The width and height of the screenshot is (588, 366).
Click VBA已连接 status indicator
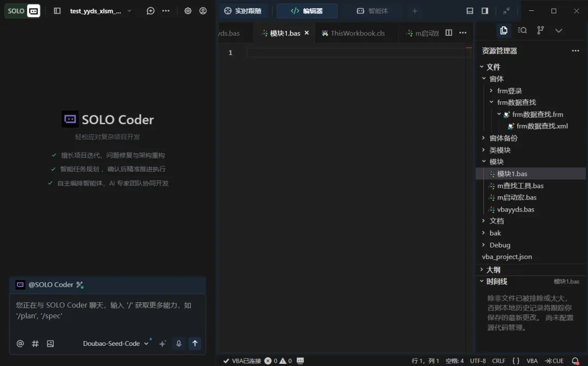(242, 361)
